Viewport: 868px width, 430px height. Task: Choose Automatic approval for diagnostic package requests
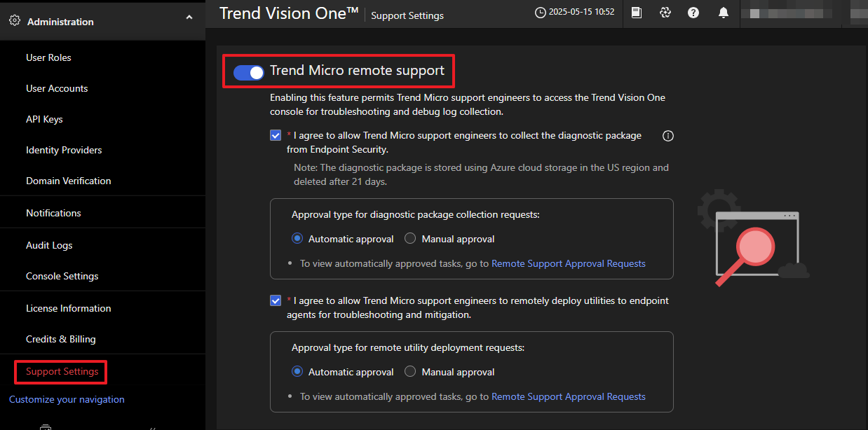[297, 239]
